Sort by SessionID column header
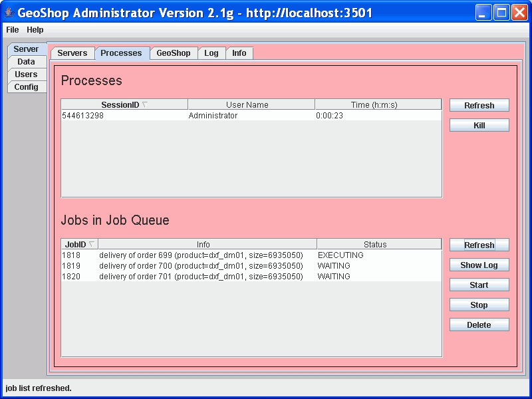The height and width of the screenshot is (399, 532). coord(124,105)
